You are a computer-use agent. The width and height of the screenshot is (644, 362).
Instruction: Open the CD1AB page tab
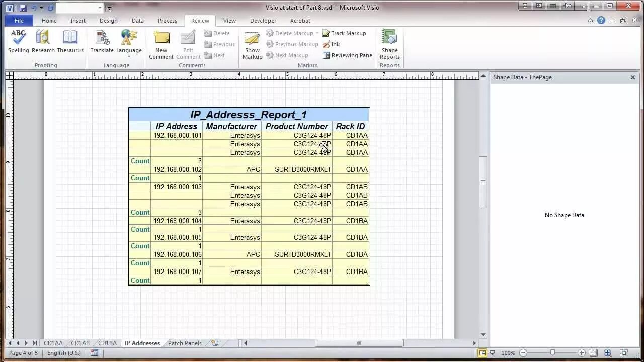coord(80,343)
